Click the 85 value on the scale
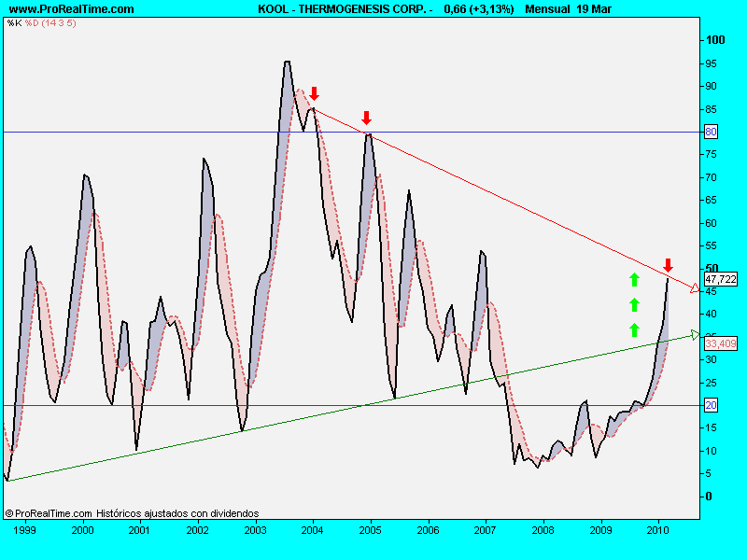The width and height of the screenshot is (747, 560). pos(711,109)
